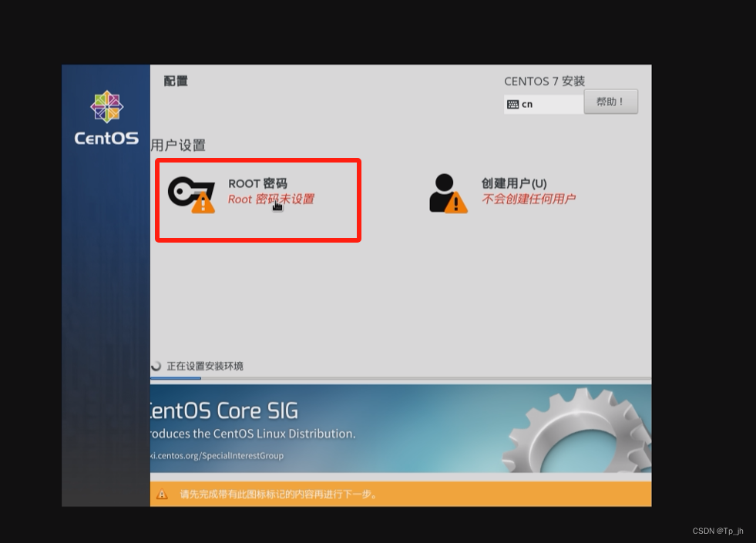Click the centos.org/SpecialInterestGroup link
This screenshot has height=543, width=756.
[x=217, y=456]
